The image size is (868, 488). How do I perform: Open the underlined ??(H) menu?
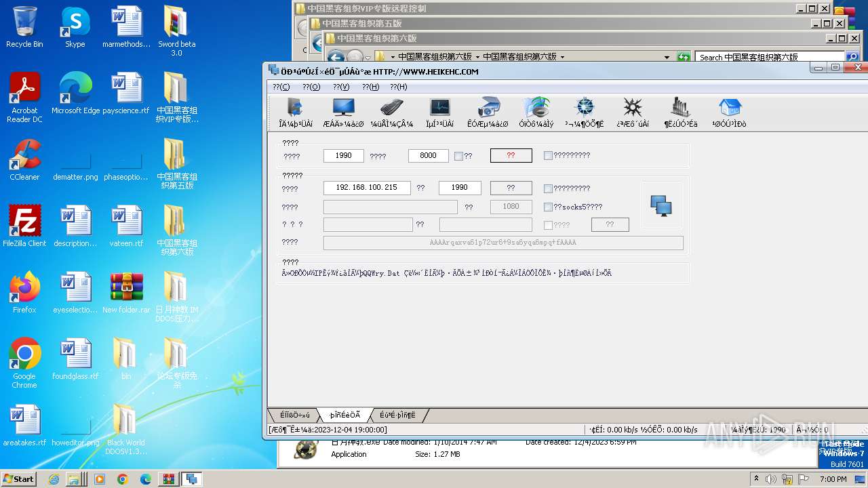point(370,87)
